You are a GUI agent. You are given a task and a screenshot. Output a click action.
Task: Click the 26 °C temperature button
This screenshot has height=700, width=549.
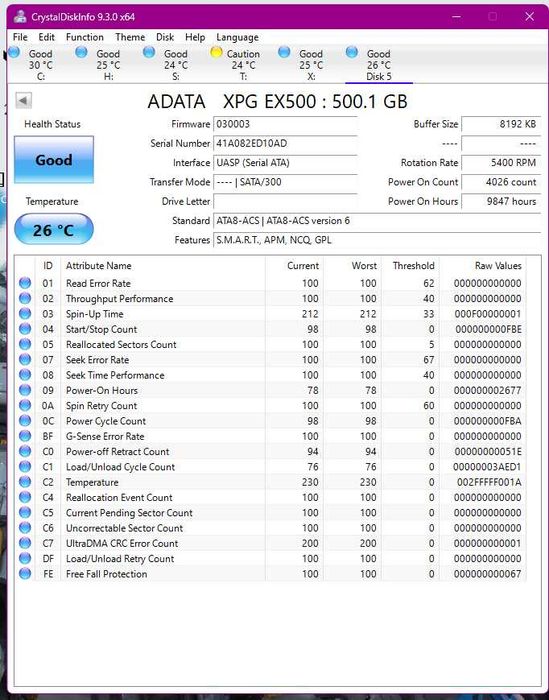pyautogui.click(x=54, y=229)
